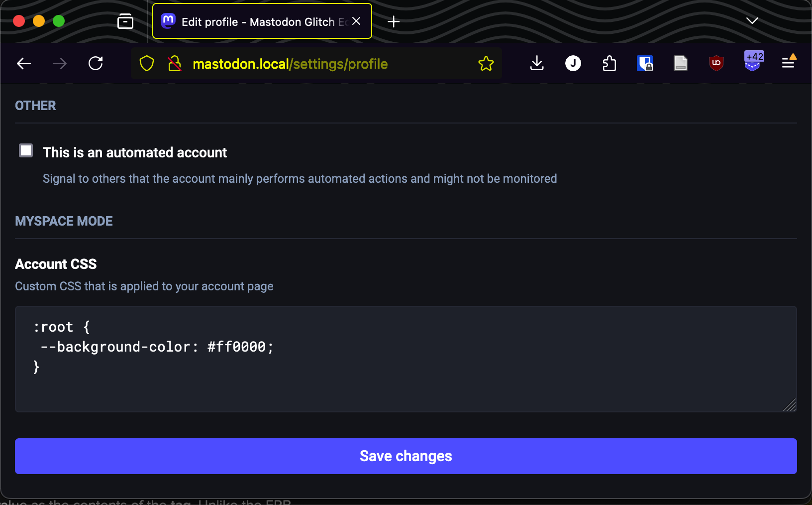This screenshot has height=505, width=812.
Task: Click the gray document extension icon
Action: tap(681, 63)
